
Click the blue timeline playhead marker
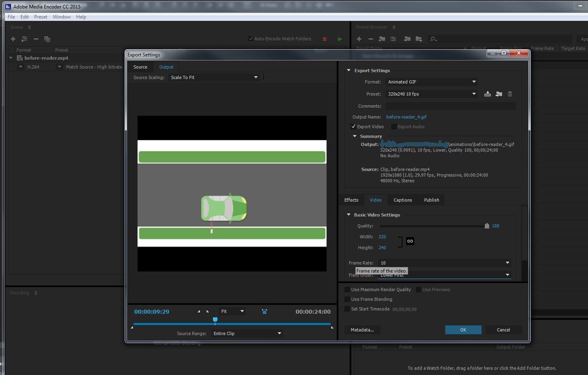click(x=215, y=320)
